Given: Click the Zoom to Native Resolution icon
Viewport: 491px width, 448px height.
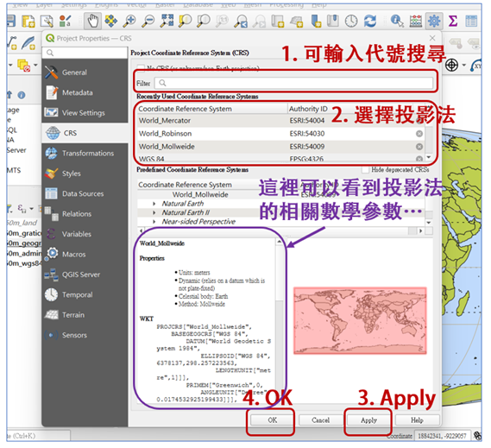Looking at the screenshot, I should click(x=222, y=21).
